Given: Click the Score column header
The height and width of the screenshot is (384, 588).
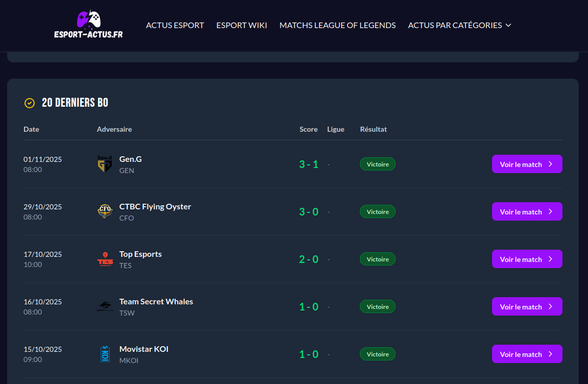Looking at the screenshot, I should coord(309,129).
